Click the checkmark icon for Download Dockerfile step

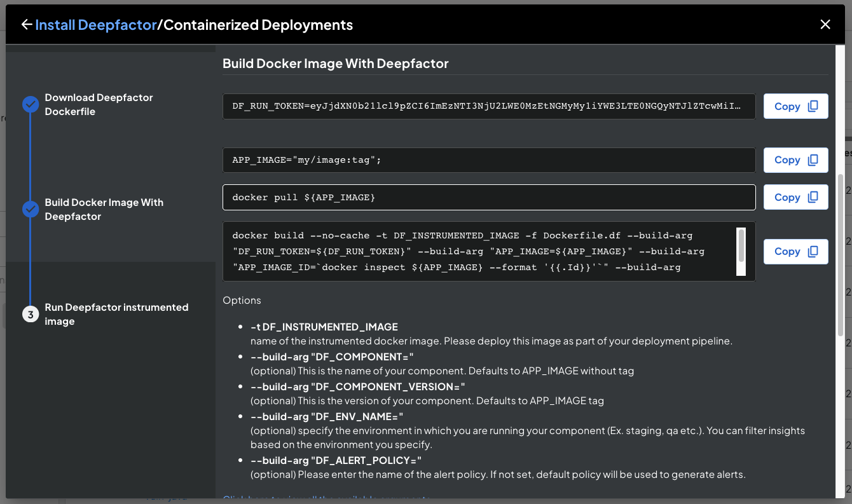[x=31, y=104]
